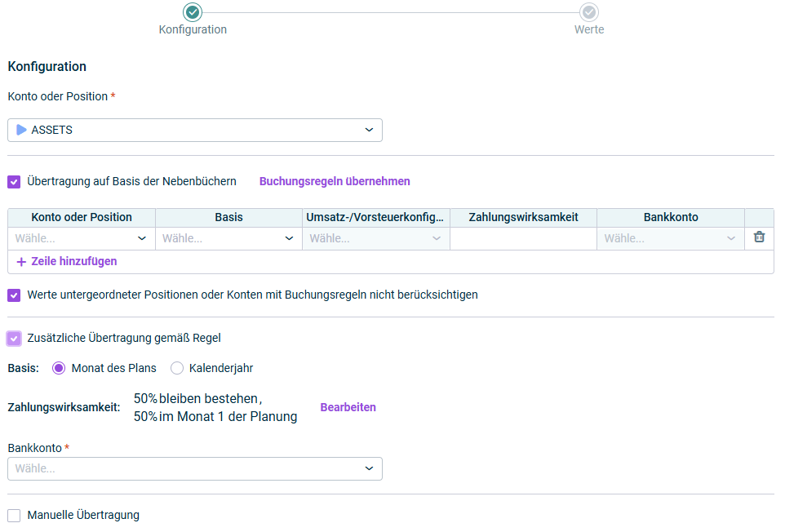Click the plus icon beside Zeile hinzufügen
The image size is (785, 532).
21,262
